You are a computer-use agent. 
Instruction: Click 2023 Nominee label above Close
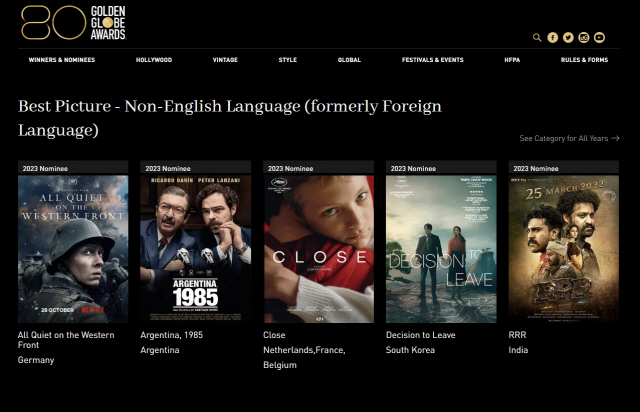[x=290, y=168]
